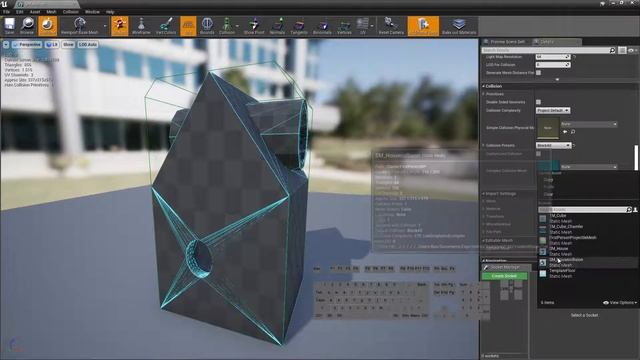Open the Collision Complexity Project Default dropdown
This screenshot has width=640, height=360.
point(553,111)
